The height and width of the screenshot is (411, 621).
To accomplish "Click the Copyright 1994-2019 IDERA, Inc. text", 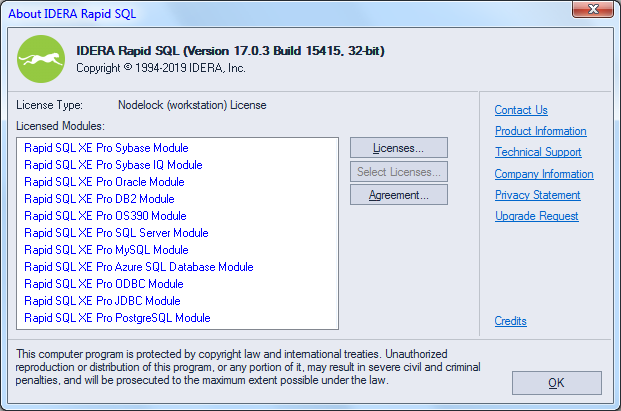I will pyautogui.click(x=161, y=68).
